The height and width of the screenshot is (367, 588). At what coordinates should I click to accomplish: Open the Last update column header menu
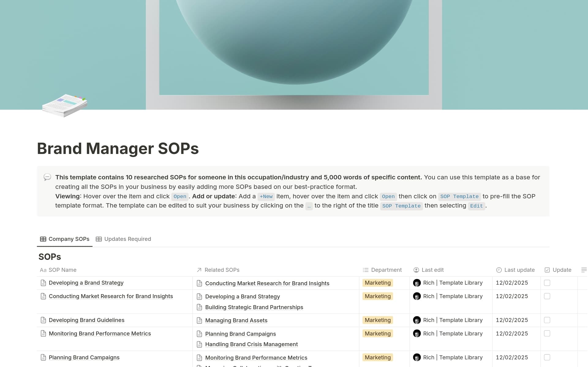[519, 270]
